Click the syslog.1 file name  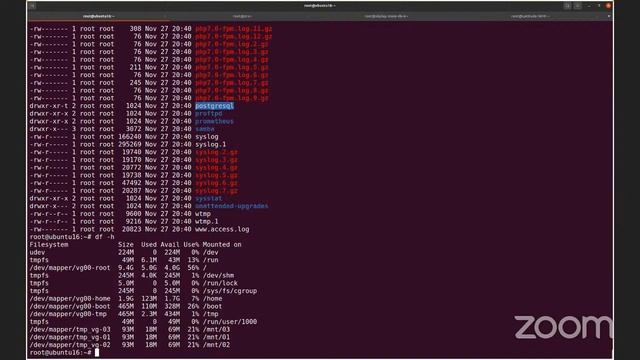[x=211, y=144]
